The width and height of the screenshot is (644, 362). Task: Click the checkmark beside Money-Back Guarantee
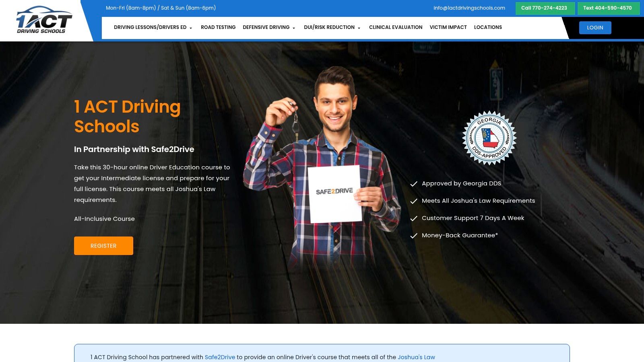point(414,236)
